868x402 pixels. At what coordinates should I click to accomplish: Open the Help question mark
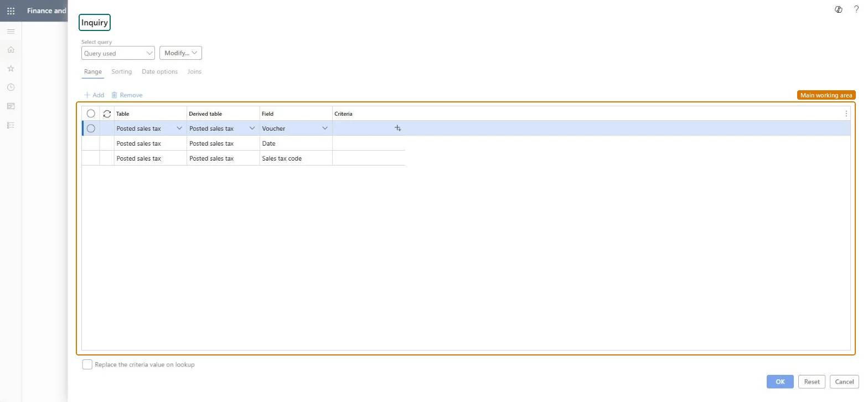(856, 9)
